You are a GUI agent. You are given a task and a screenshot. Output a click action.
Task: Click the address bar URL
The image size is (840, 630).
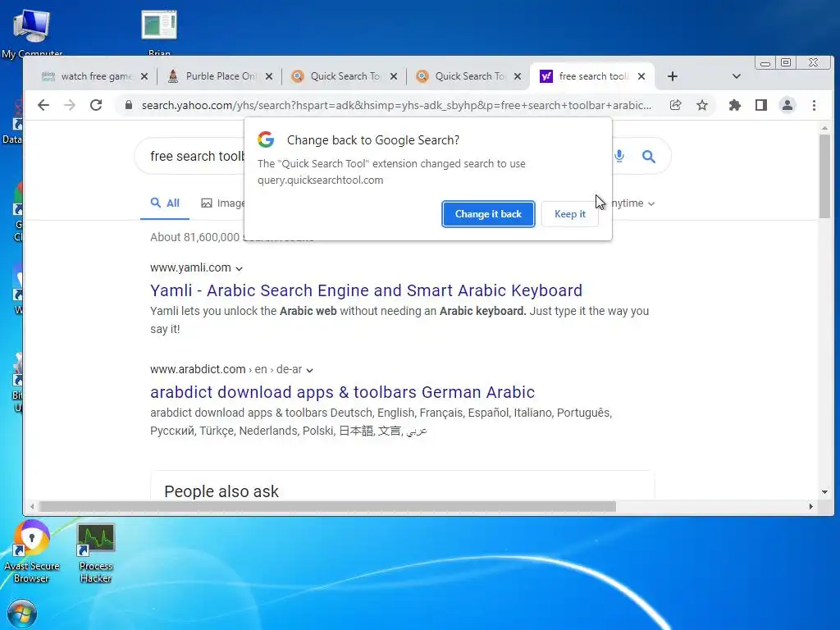(x=396, y=105)
